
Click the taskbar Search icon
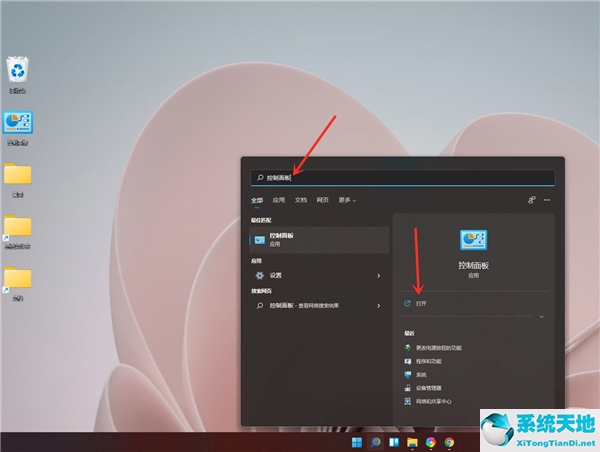(375, 442)
